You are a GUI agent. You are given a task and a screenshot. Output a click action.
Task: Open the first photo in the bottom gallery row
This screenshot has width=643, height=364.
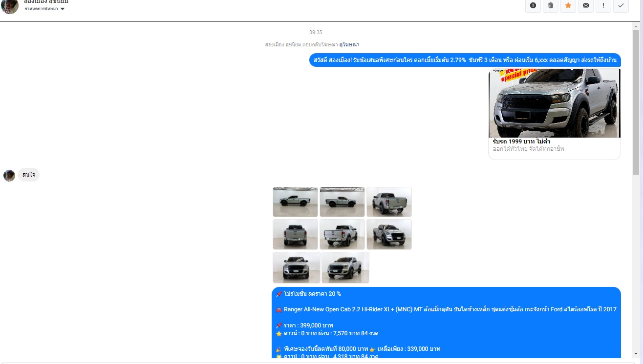click(x=297, y=267)
